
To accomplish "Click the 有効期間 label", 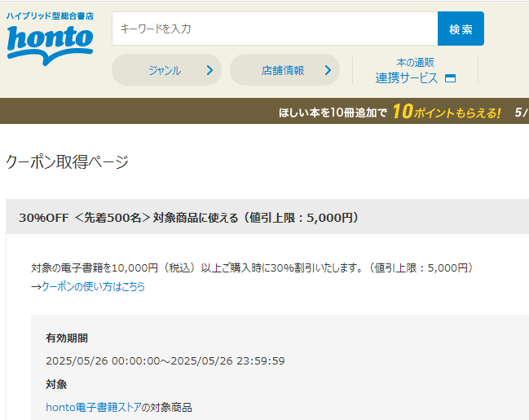I will [x=67, y=338].
